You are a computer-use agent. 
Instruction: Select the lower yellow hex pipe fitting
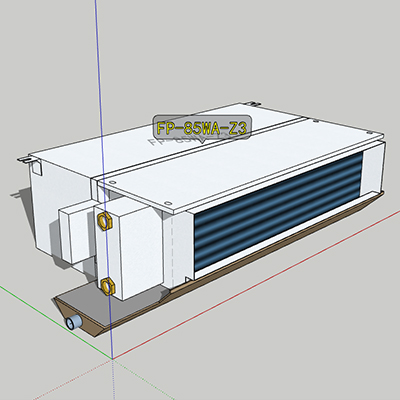tap(107, 286)
